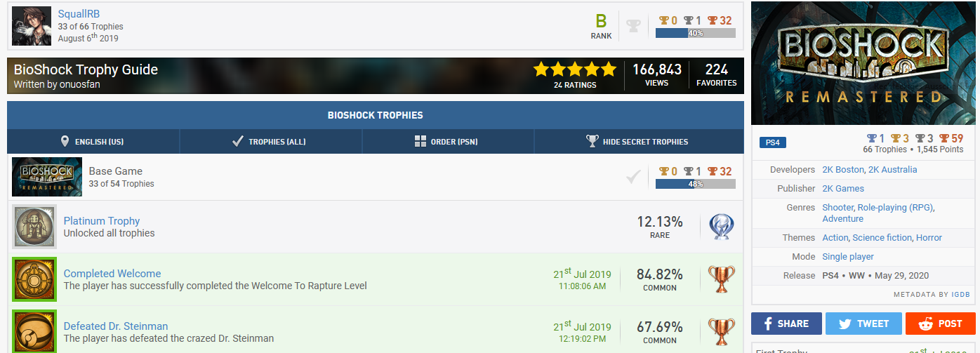Image resolution: width=980 pixels, height=353 pixels.
Task: Open the Trophies (All) filter dropdown
Action: pyautogui.click(x=270, y=142)
